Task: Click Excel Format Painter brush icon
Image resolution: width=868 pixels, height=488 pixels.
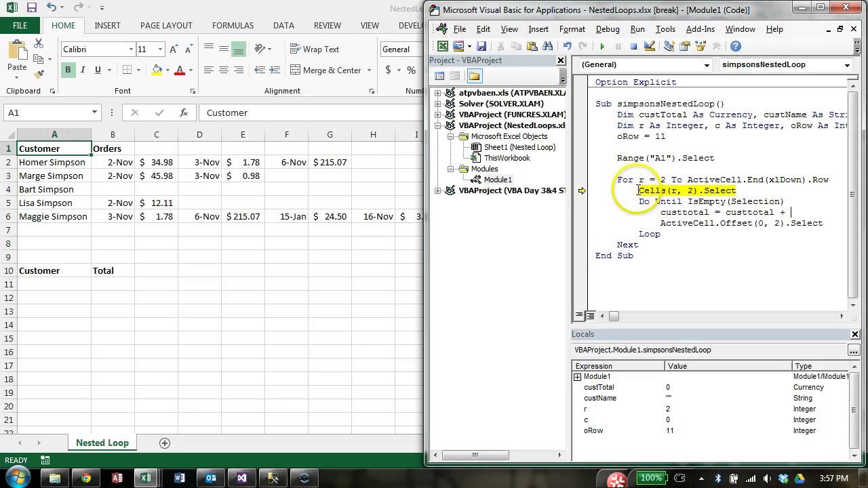Action: tap(39, 73)
